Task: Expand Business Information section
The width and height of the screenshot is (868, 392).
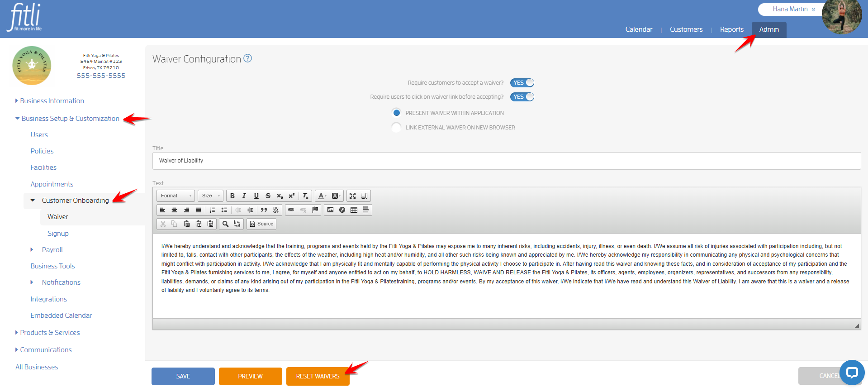Action: point(50,101)
